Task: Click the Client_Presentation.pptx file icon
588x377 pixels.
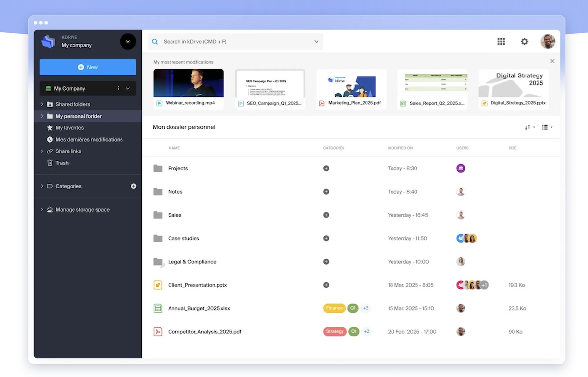Action: point(158,285)
